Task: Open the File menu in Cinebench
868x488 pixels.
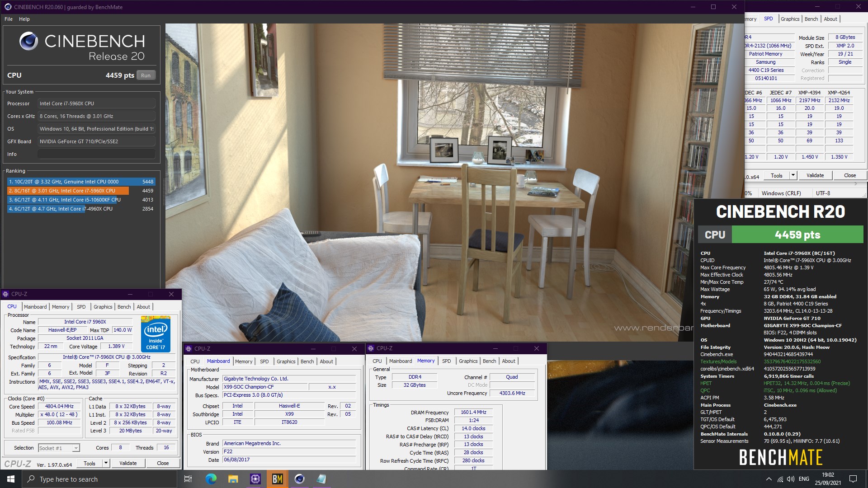Action: click(x=9, y=19)
